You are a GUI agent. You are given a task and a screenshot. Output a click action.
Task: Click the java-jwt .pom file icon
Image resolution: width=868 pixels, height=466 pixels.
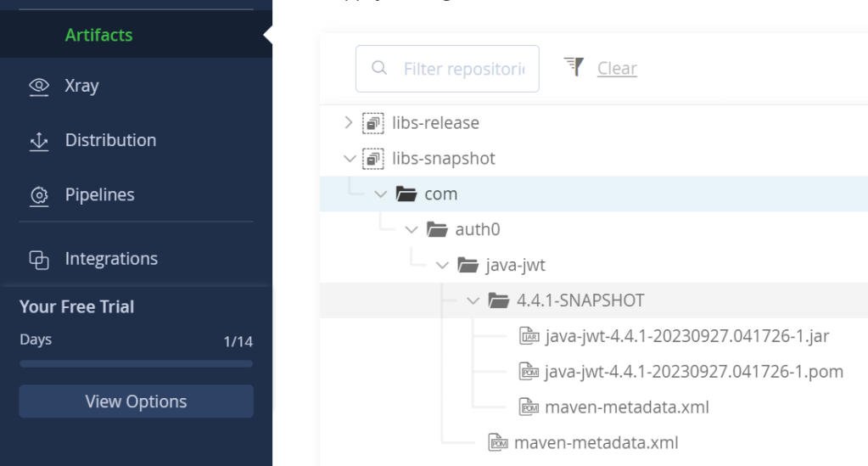point(529,372)
